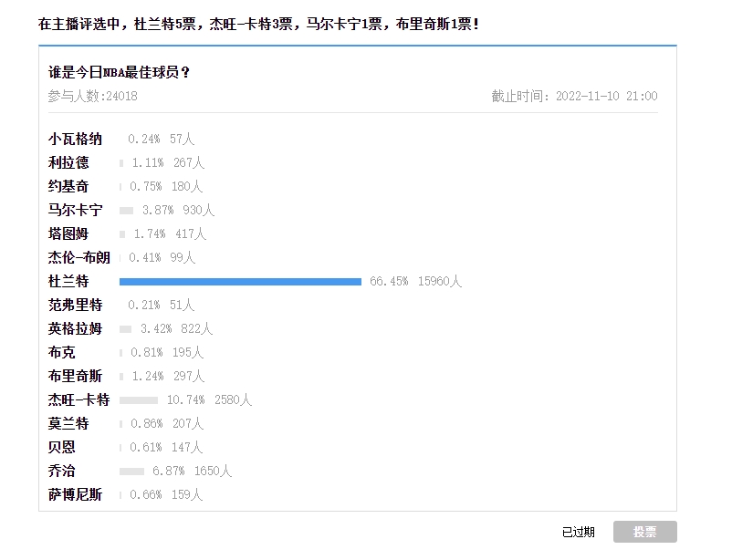Select the 杜兰特 poll option

point(68,282)
